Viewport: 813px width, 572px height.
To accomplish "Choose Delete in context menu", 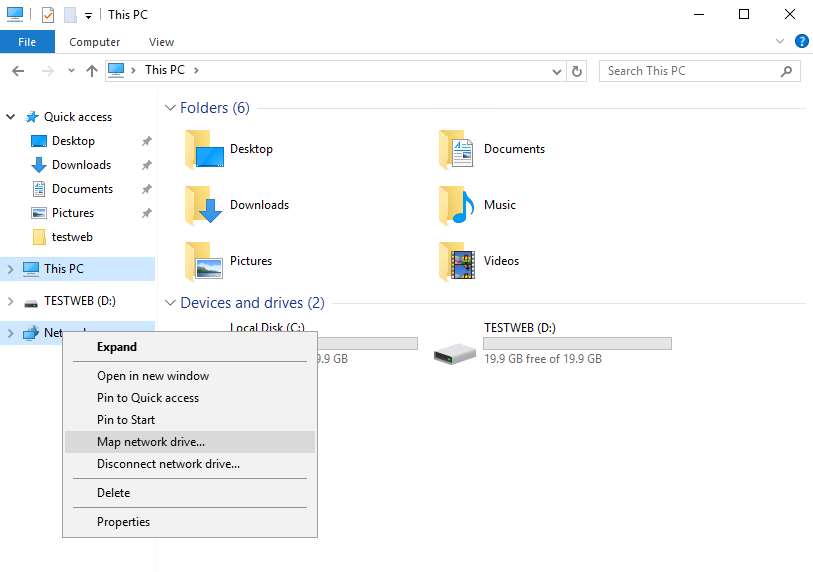I will tap(190, 493).
